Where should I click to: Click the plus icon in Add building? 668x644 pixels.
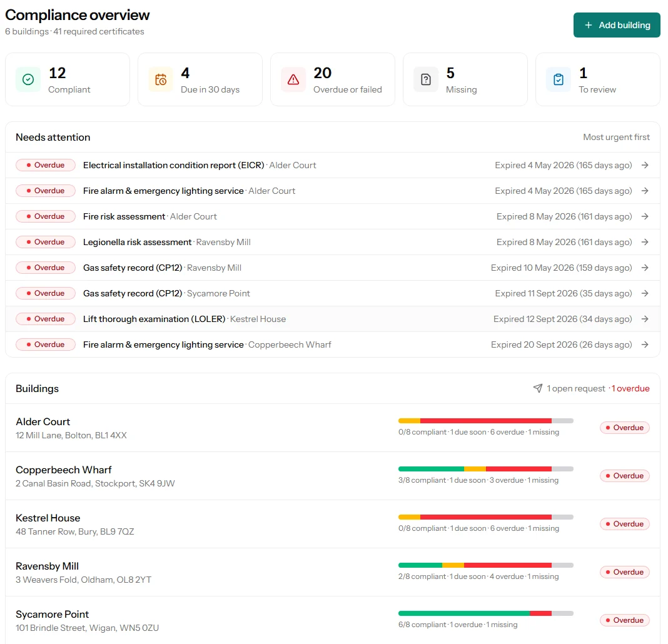coord(589,25)
